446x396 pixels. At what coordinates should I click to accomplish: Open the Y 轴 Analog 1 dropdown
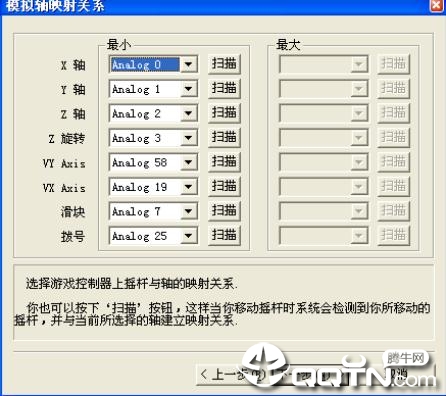click(x=153, y=89)
